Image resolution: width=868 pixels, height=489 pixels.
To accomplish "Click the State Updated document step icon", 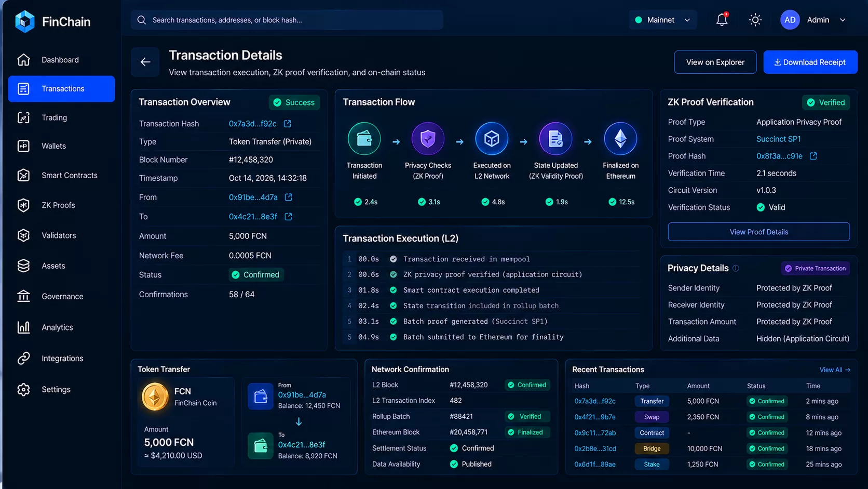I will [x=555, y=139].
